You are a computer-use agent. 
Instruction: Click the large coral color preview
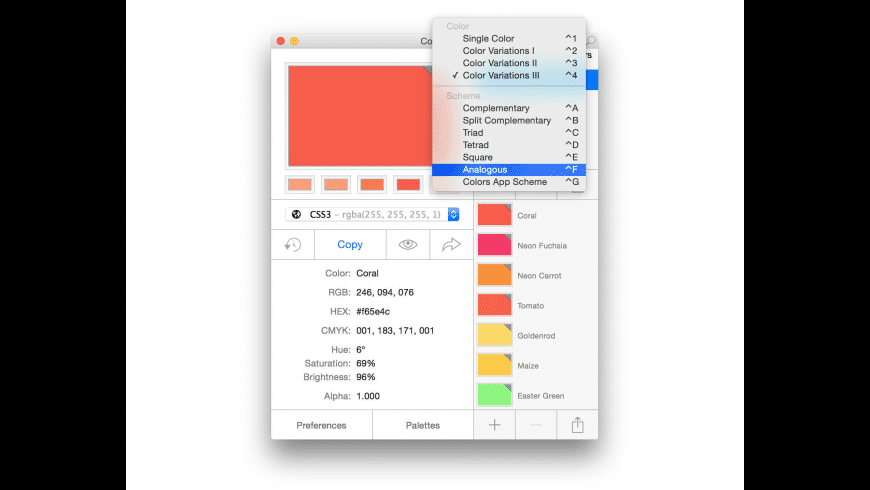(x=360, y=115)
